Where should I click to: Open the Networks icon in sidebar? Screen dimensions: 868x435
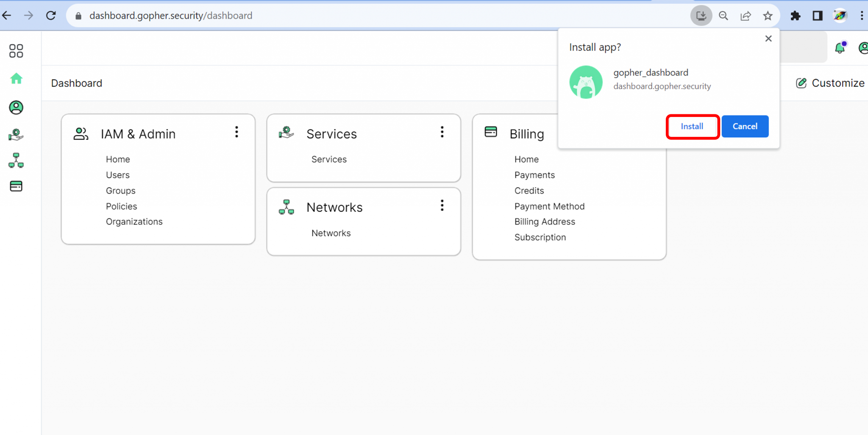[x=16, y=161]
